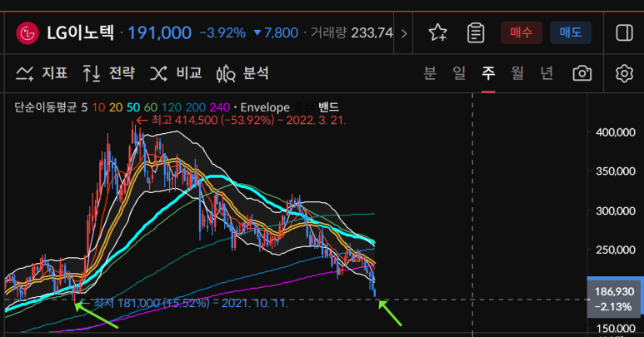Toggle the 200 moving average period

pos(196,107)
